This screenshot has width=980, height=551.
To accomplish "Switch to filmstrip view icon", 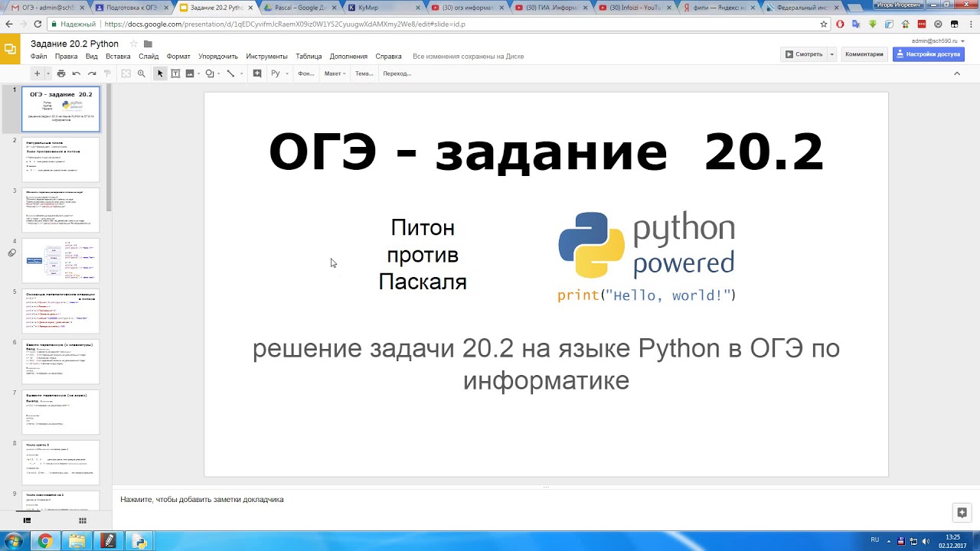I will point(27,520).
